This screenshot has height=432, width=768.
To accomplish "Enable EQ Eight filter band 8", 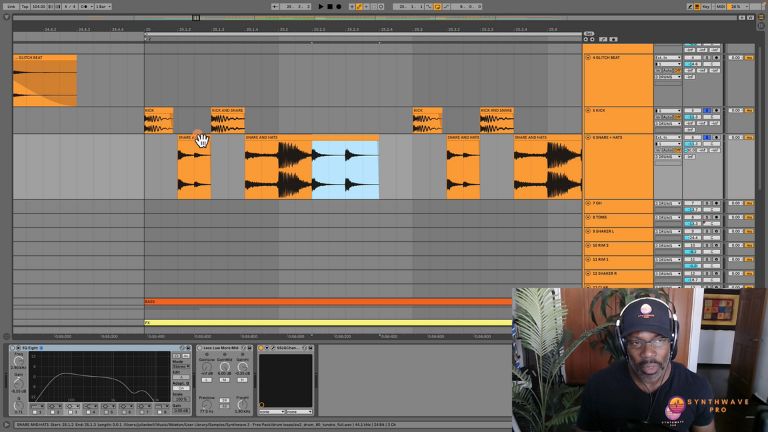I will (160, 412).
